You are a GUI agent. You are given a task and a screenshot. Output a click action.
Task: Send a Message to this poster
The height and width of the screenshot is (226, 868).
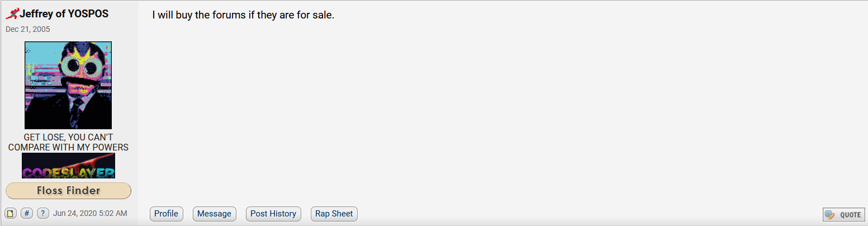[214, 214]
